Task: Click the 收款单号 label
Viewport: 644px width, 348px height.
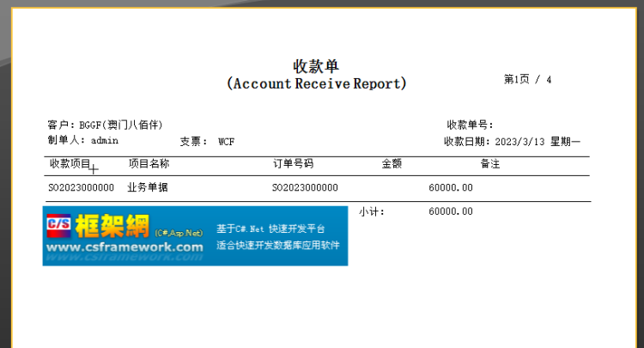Action: pyautogui.click(x=470, y=125)
